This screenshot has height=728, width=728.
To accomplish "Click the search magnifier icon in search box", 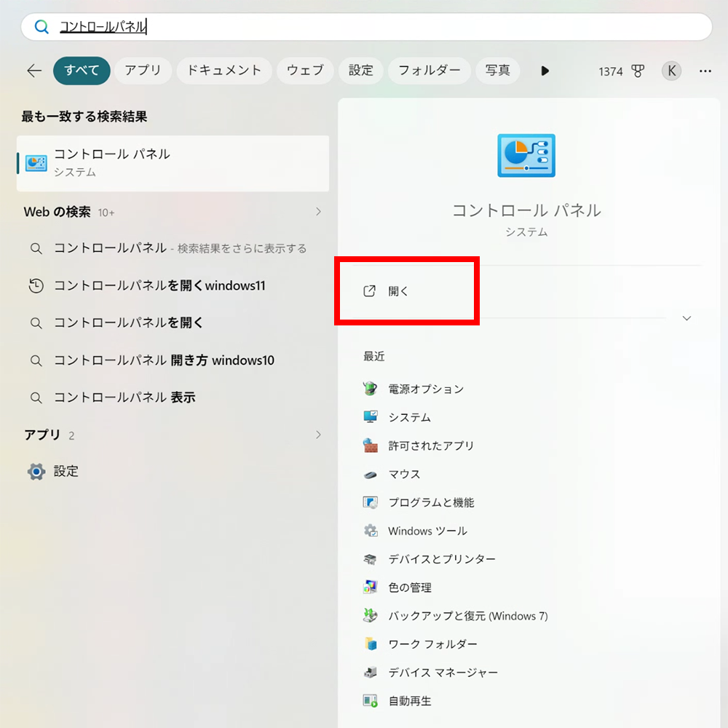I will [41, 27].
